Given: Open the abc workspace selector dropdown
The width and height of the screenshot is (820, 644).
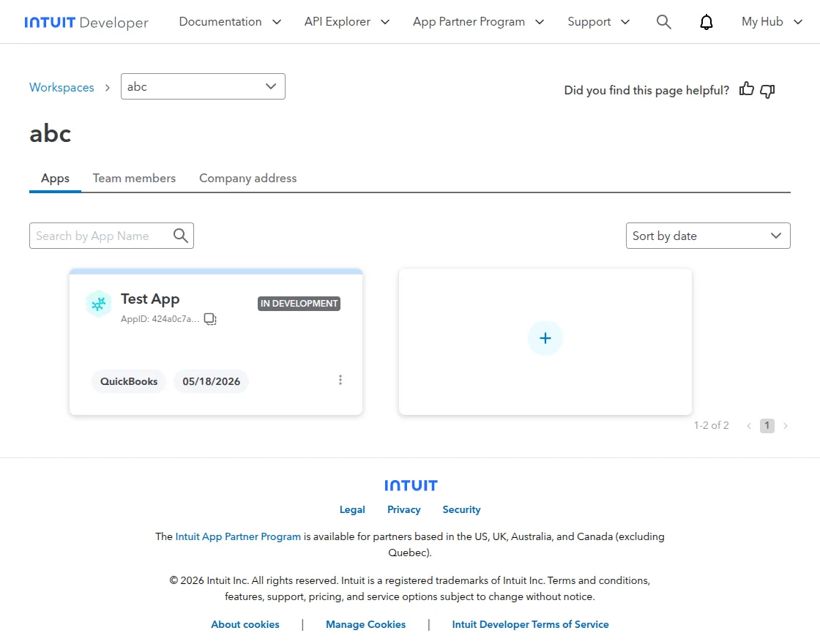Looking at the screenshot, I should (x=203, y=86).
